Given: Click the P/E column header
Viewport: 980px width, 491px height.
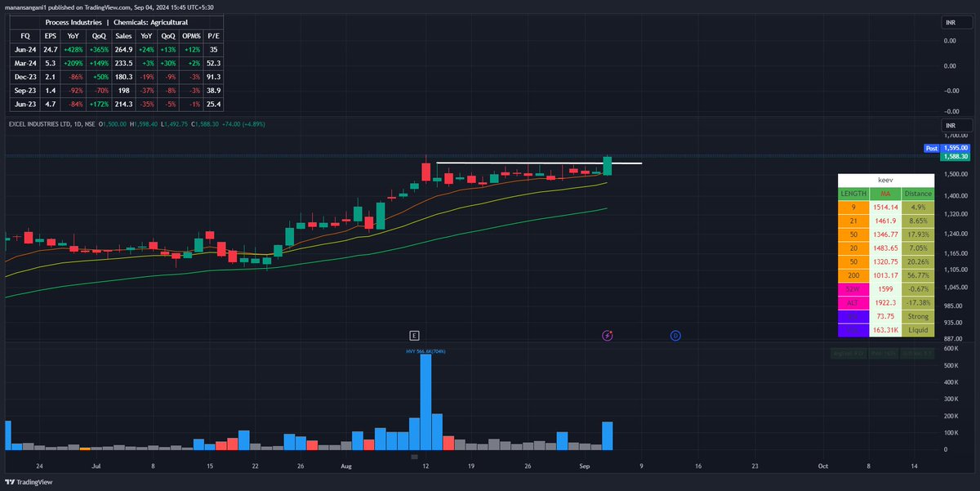Looking at the screenshot, I should [213, 36].
